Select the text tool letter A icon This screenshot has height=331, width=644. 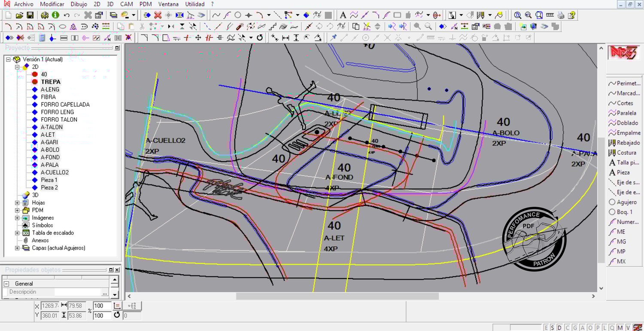[x=343, y=15]
